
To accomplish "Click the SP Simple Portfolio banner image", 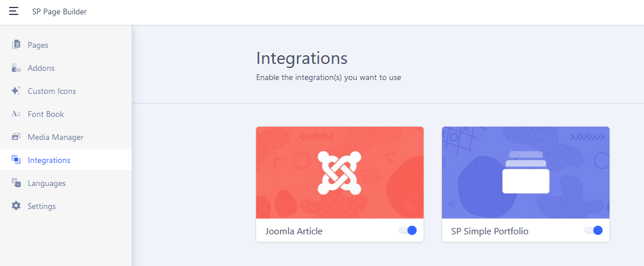I will tap(525, 173).
